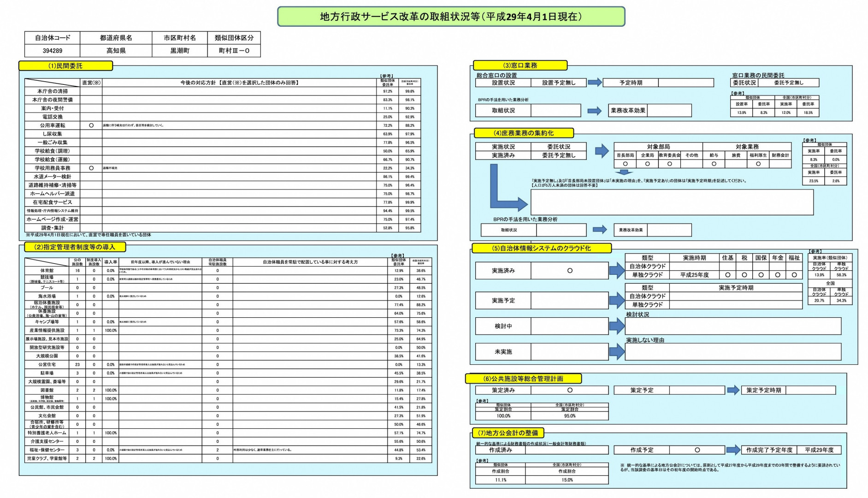Select the 案内・受付 row label
The width and height of the screenshot is (868, 498).
point(53,108)
